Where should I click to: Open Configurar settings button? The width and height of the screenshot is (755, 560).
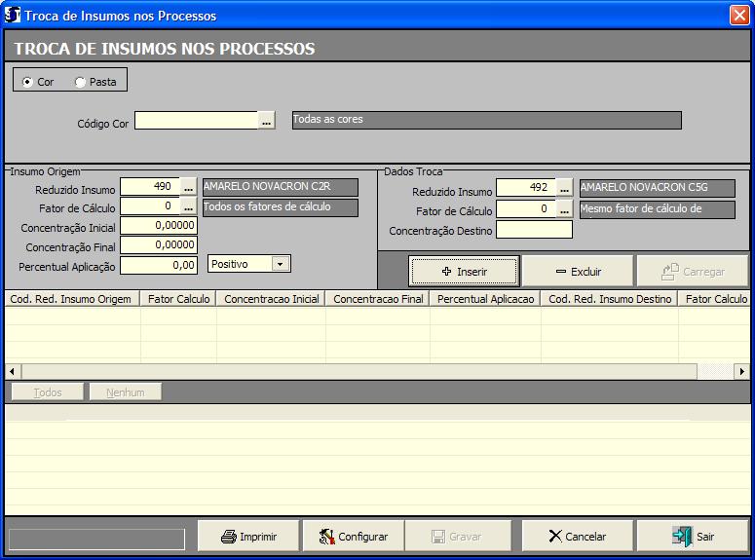[353, 536]
